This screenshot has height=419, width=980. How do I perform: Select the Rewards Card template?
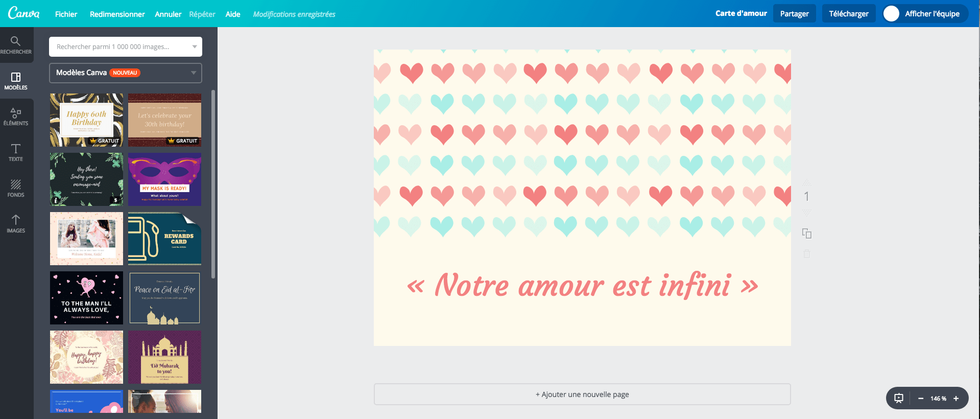[x=164, y=239]
